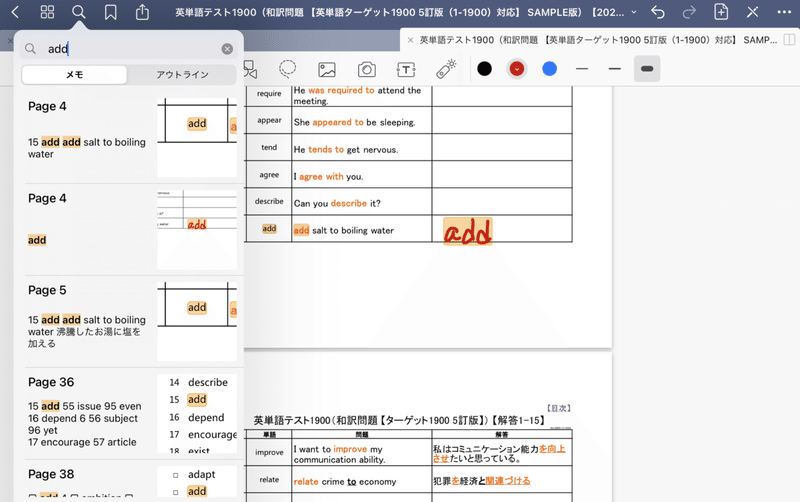Open the more options ellipsis
The width and height of the screenshot is (800, 502).
[784, 12]
